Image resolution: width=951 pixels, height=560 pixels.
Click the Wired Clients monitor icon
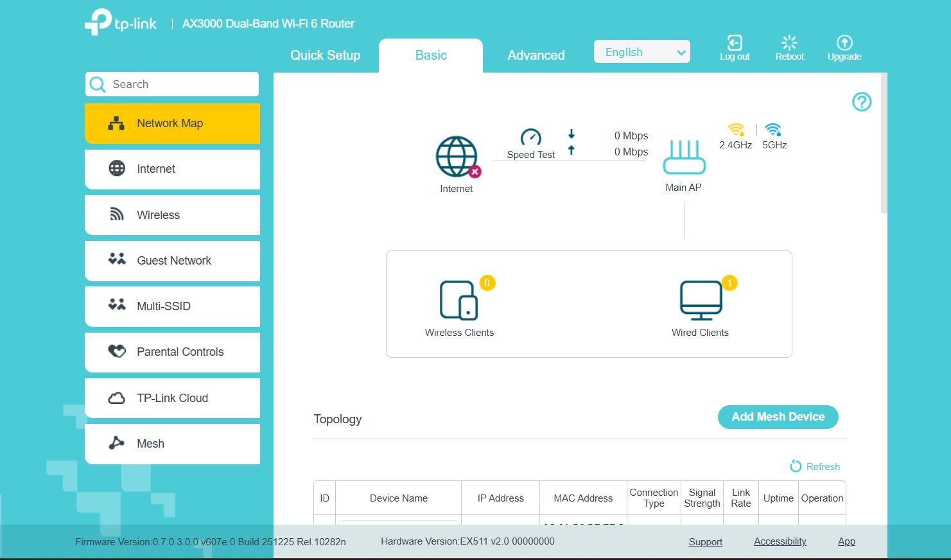[701, 300]
